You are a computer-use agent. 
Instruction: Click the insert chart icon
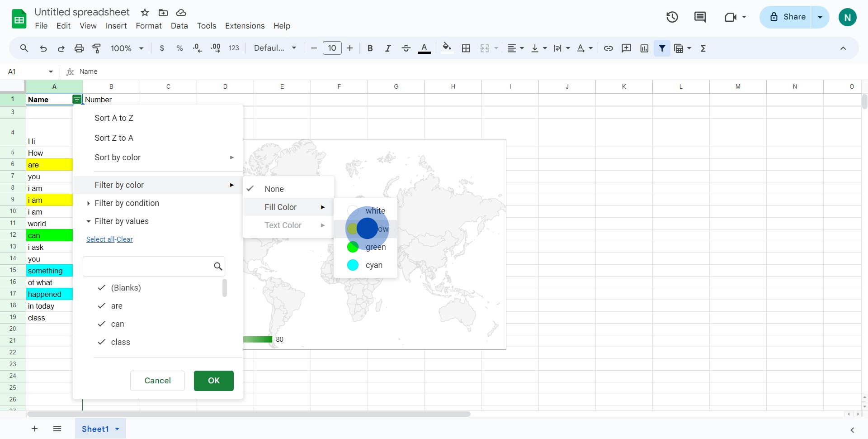point(644,48)
